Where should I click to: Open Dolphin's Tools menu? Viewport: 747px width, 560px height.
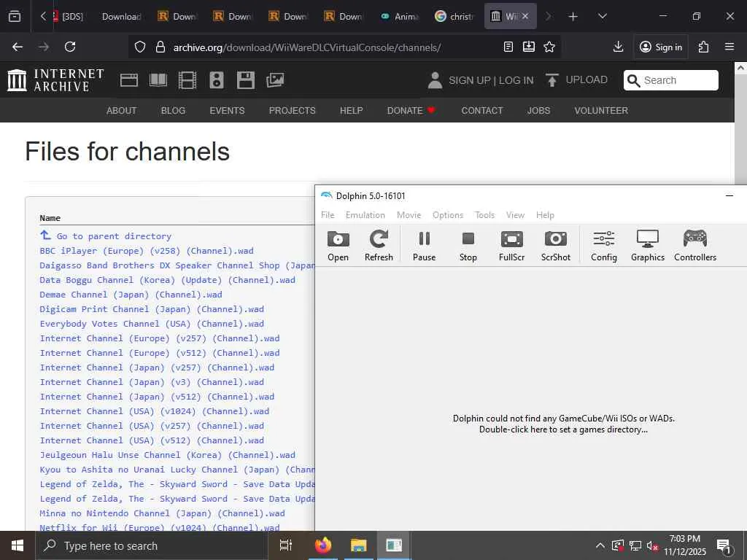pyautogui.click(x=484, y=215)
